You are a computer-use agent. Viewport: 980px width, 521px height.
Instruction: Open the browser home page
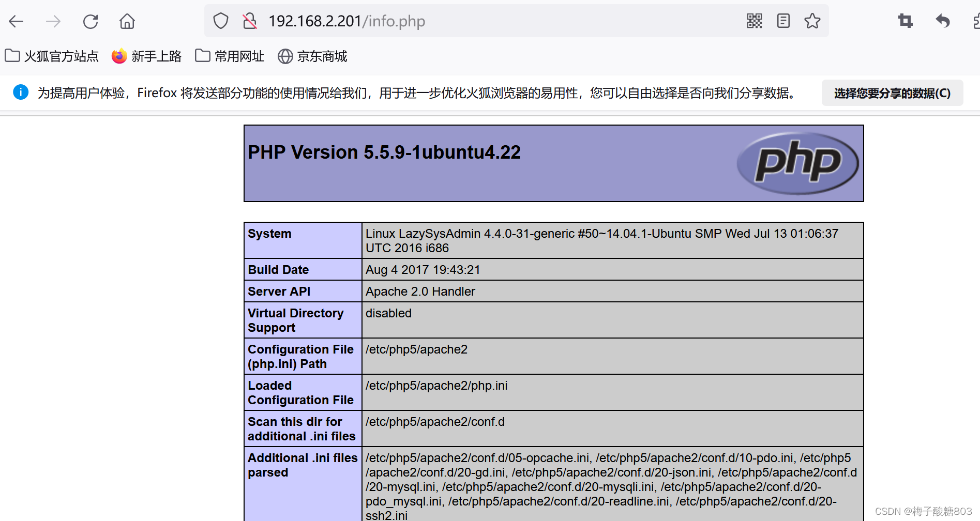[127, 21]
